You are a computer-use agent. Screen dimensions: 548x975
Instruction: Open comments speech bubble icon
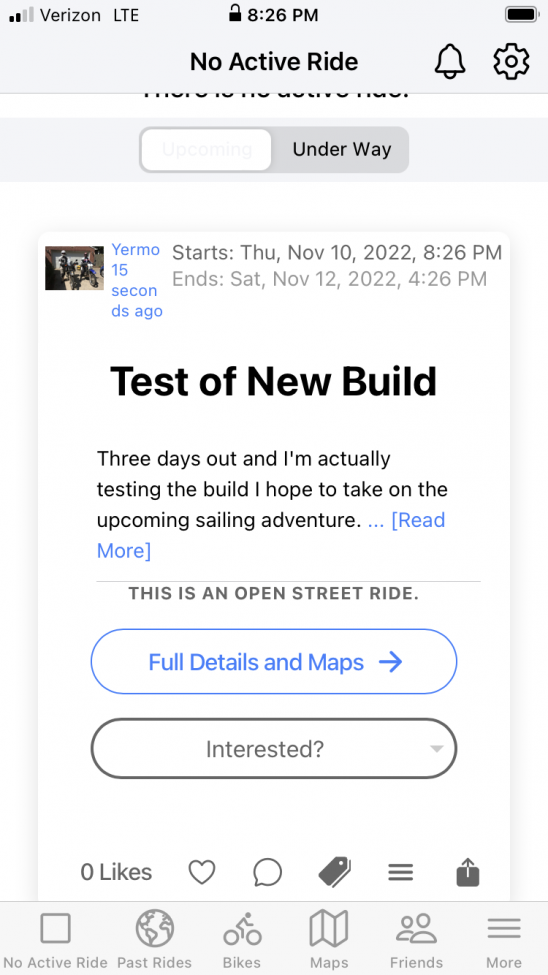[267, 872]
